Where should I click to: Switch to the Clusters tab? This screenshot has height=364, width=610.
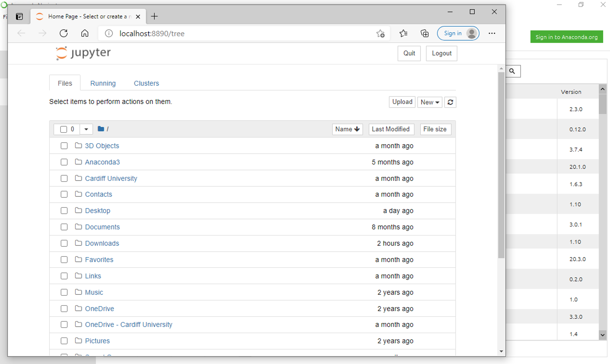point(147,83)
